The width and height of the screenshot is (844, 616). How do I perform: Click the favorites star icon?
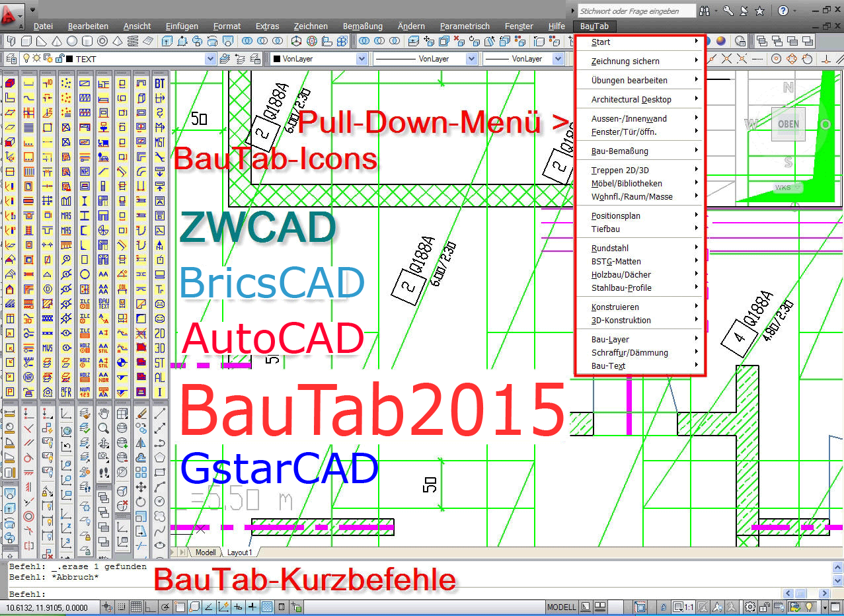pos(759,11)
